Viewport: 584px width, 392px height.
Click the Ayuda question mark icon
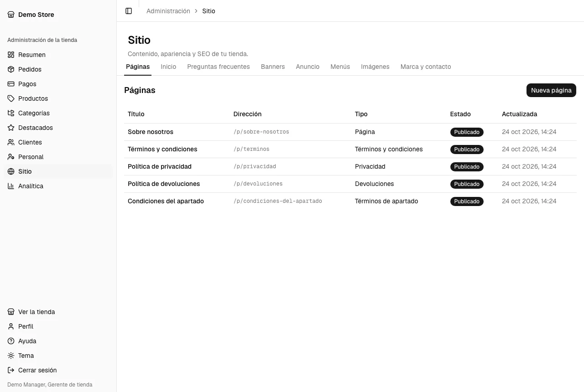click(11, 341)
